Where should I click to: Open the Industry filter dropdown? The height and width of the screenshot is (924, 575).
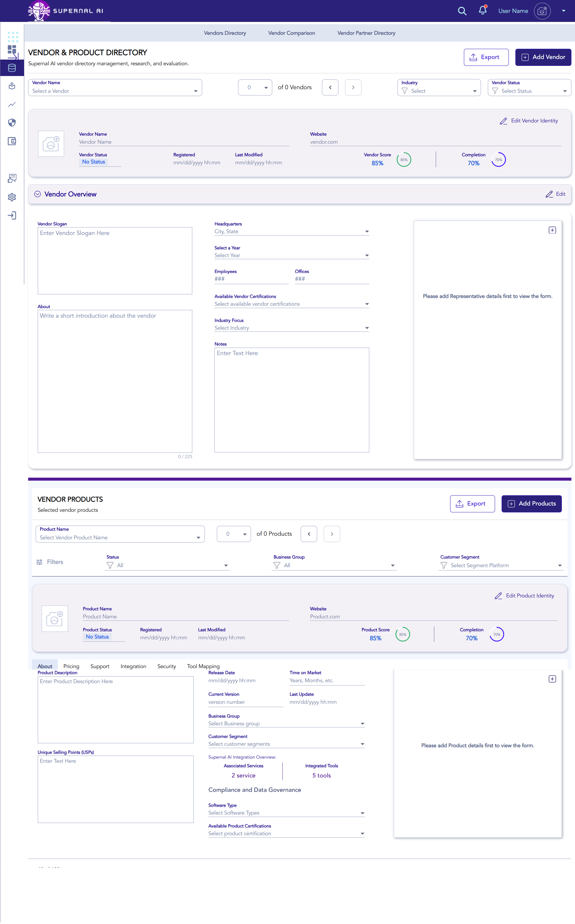[439, 88]
